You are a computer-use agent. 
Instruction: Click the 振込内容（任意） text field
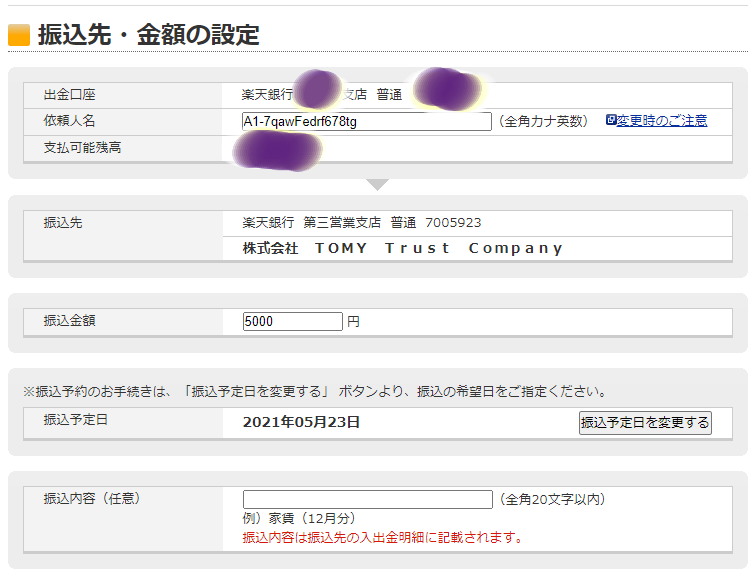[x=367, y=499]
